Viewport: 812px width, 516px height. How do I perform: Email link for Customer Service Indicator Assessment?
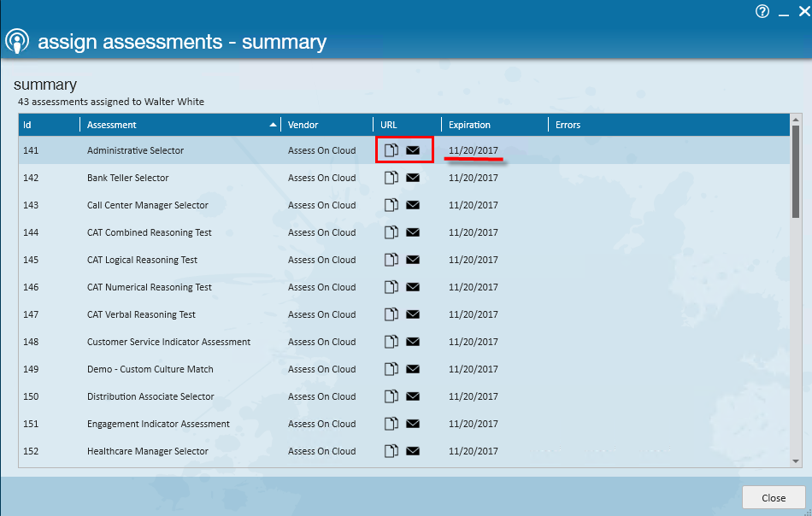413,342
